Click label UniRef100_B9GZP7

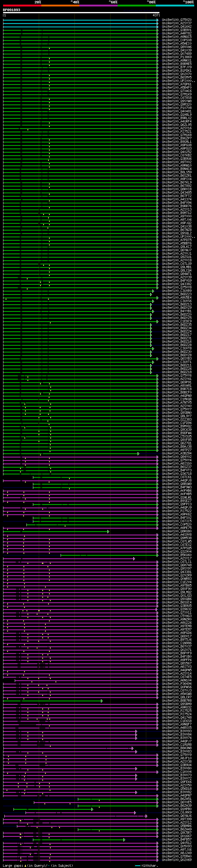pos(177,138)
